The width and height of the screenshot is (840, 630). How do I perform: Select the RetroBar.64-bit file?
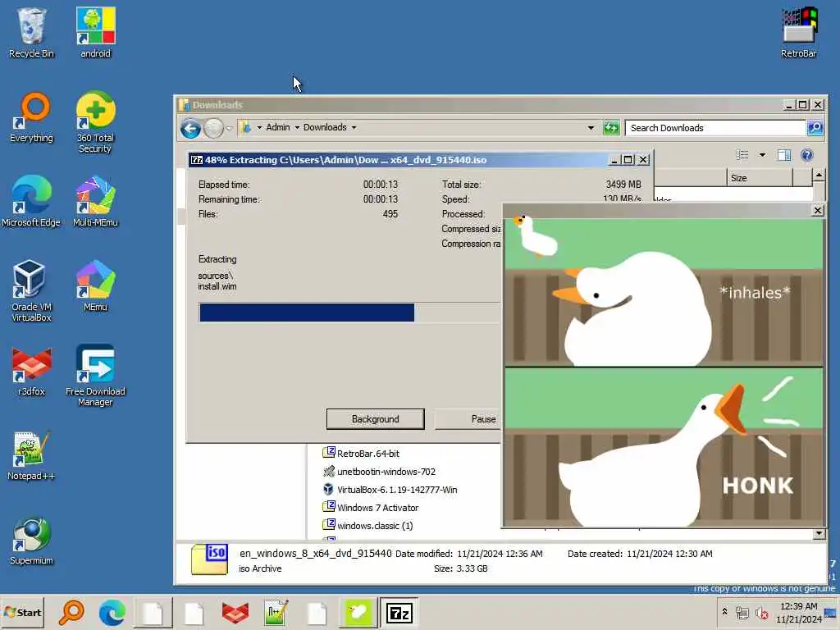(362, 453)
